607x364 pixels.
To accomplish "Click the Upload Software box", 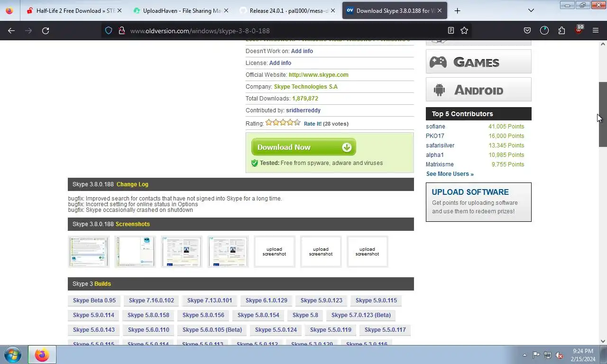I will point(478,202).
